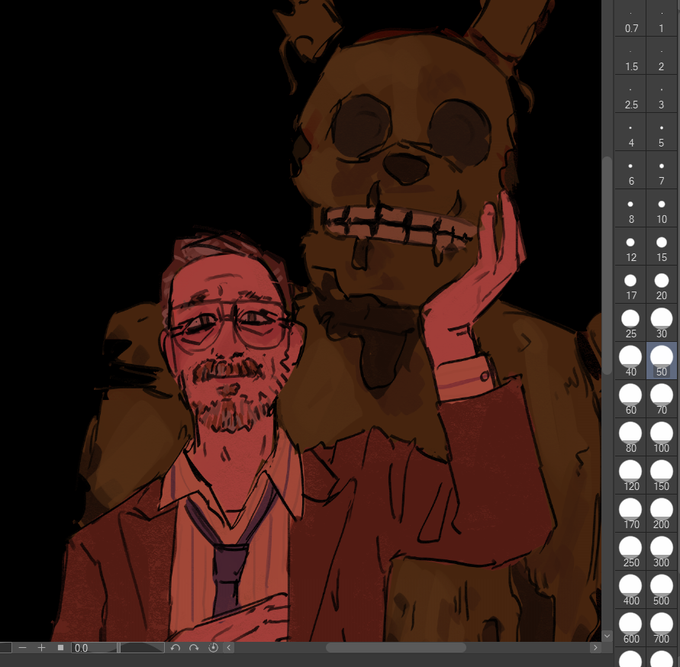Click the canvas scroll-left arrow
This screenshot has height=667, width=680.
click(229, 648)
